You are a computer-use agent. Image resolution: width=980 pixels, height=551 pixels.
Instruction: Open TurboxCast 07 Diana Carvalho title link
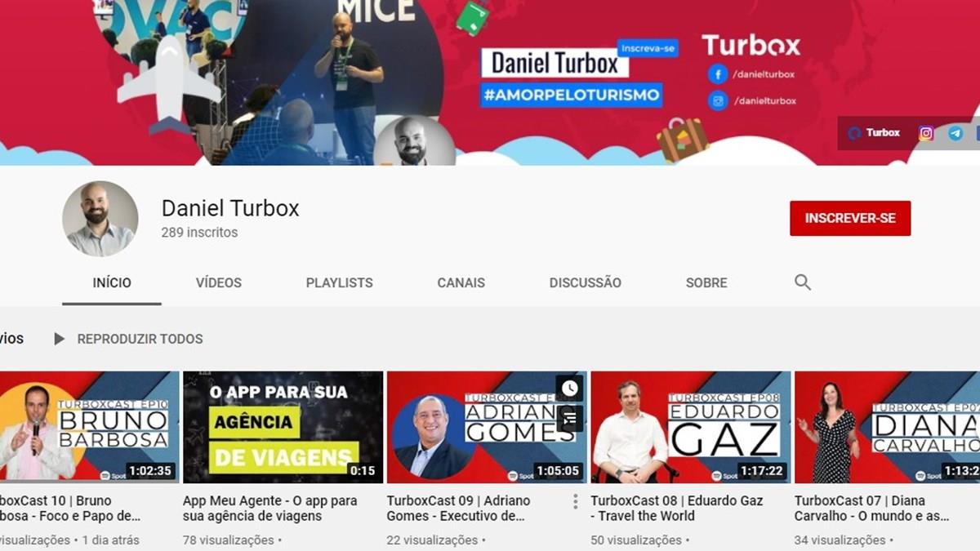871,508
